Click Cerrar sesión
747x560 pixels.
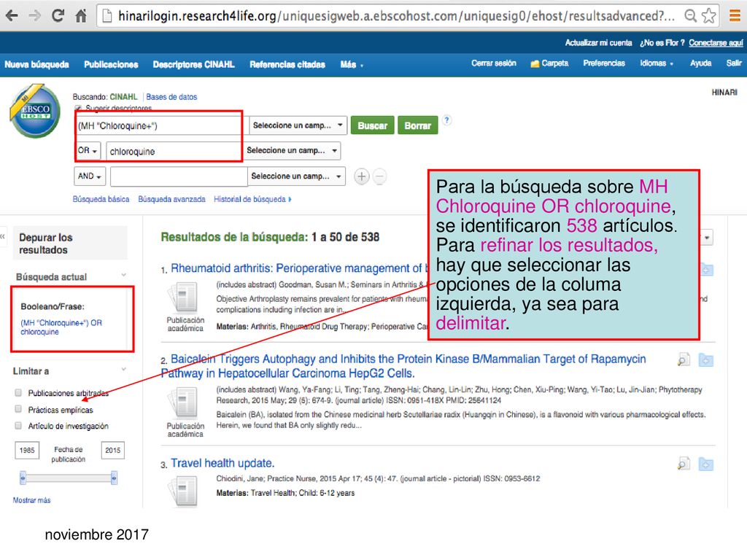pyautogui.click(x=494, y=63)
